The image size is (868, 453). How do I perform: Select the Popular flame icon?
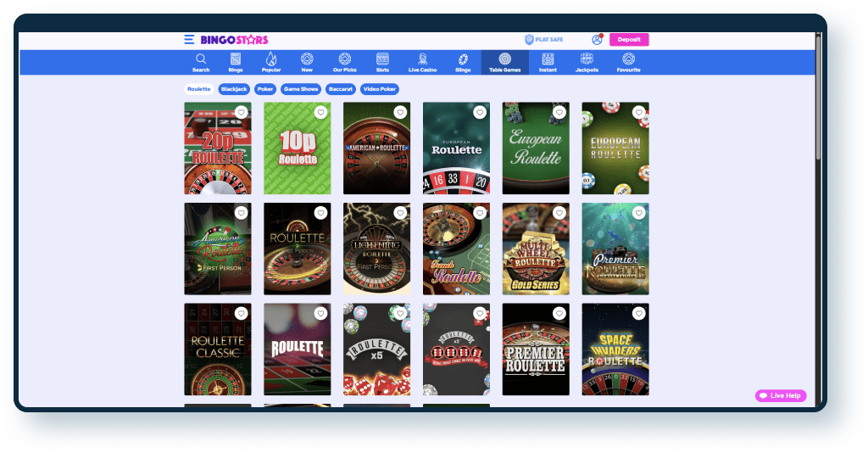coord(271,59)
